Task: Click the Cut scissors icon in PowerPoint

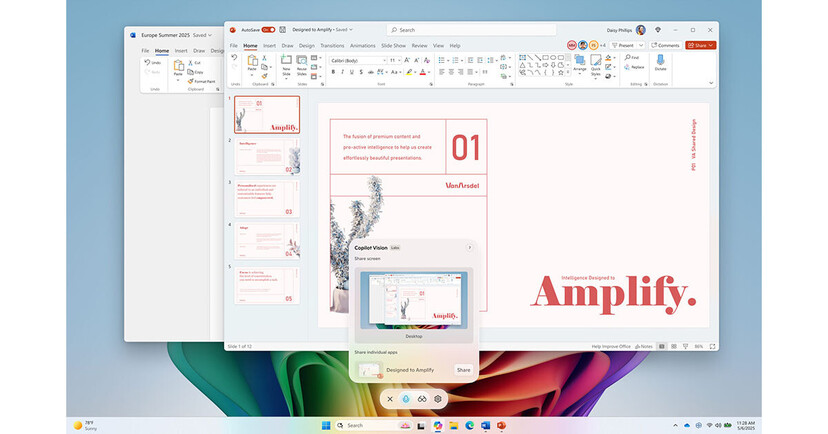Action: pos(265,58)
